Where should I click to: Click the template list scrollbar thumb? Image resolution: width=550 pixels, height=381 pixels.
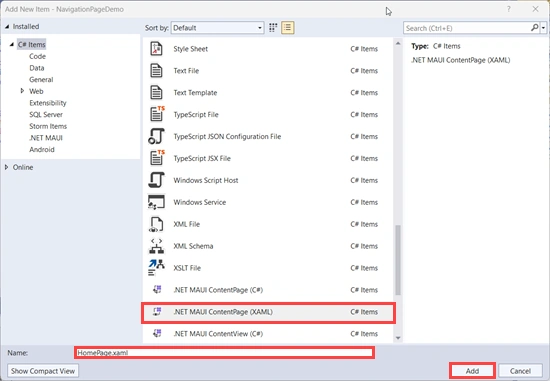click(x=398, y=260)
